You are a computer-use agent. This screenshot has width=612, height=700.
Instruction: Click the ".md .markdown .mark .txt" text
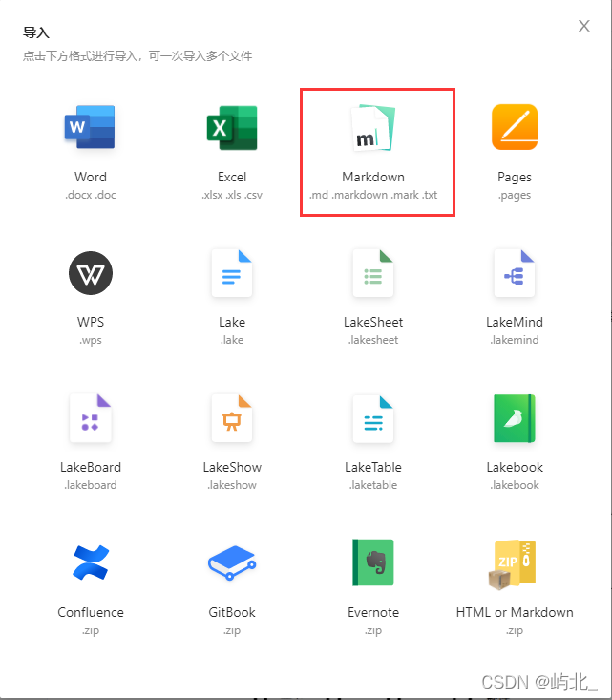[x=373, y=195]
